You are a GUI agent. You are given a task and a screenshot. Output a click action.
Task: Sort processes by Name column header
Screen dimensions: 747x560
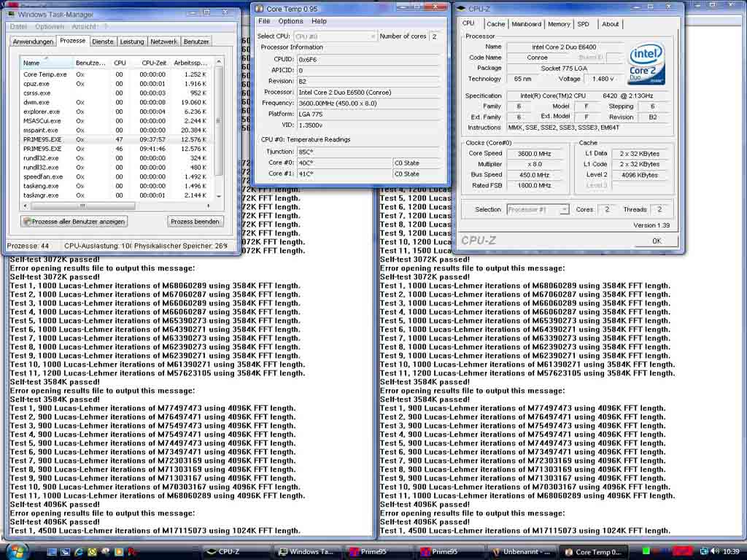[x=46, y=63]
